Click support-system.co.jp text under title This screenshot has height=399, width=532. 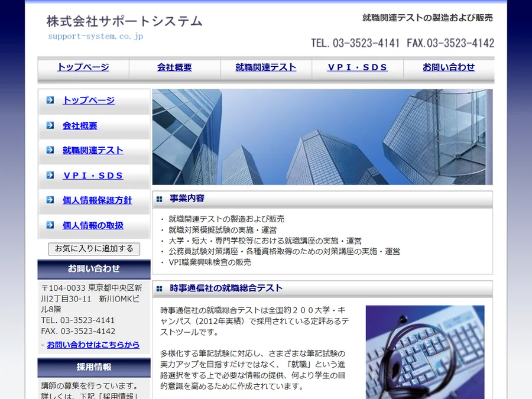[95, 36]
